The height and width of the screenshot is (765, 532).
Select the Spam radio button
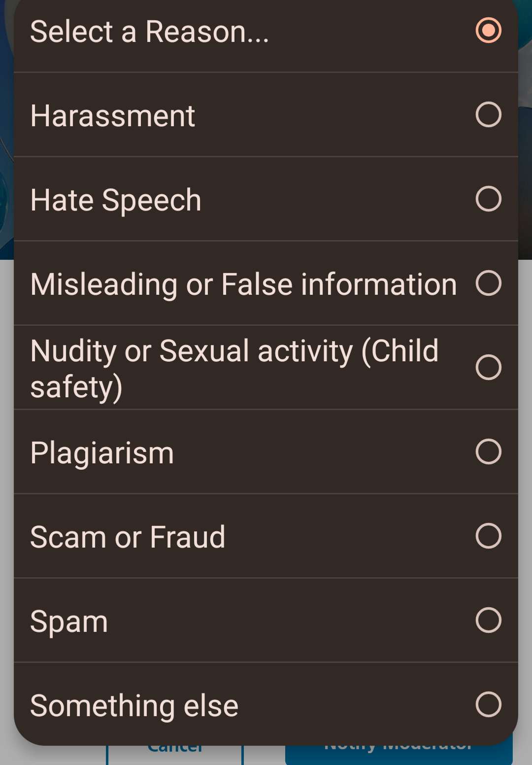[488, 621]
